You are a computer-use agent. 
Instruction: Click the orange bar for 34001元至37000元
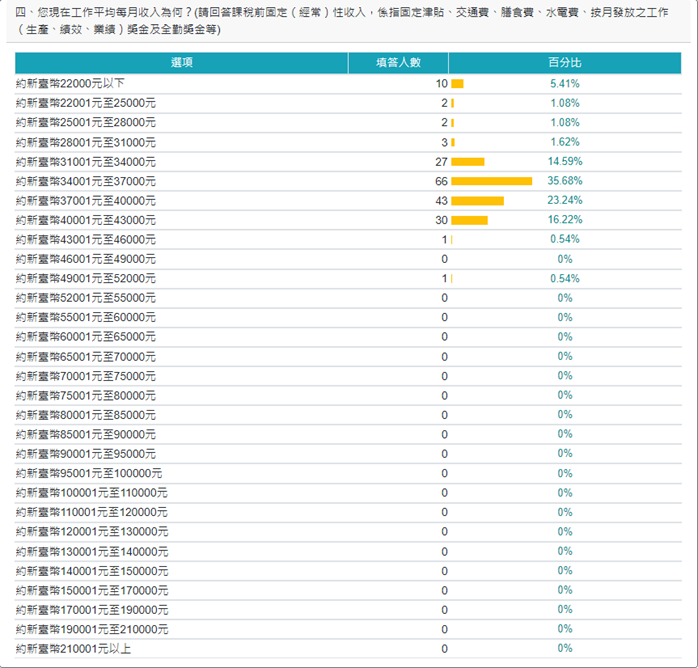click(491, 181)
